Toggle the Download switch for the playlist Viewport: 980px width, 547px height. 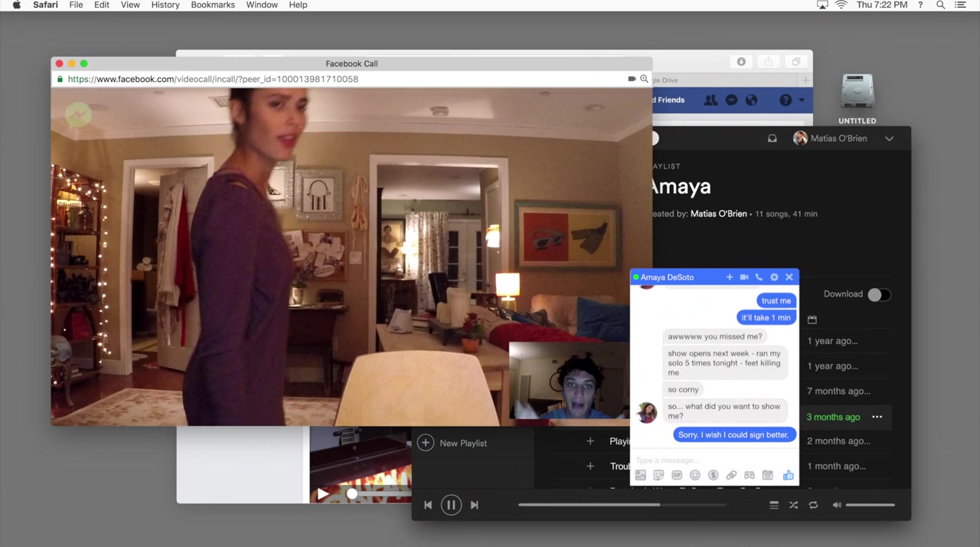[x=878, y=295]
